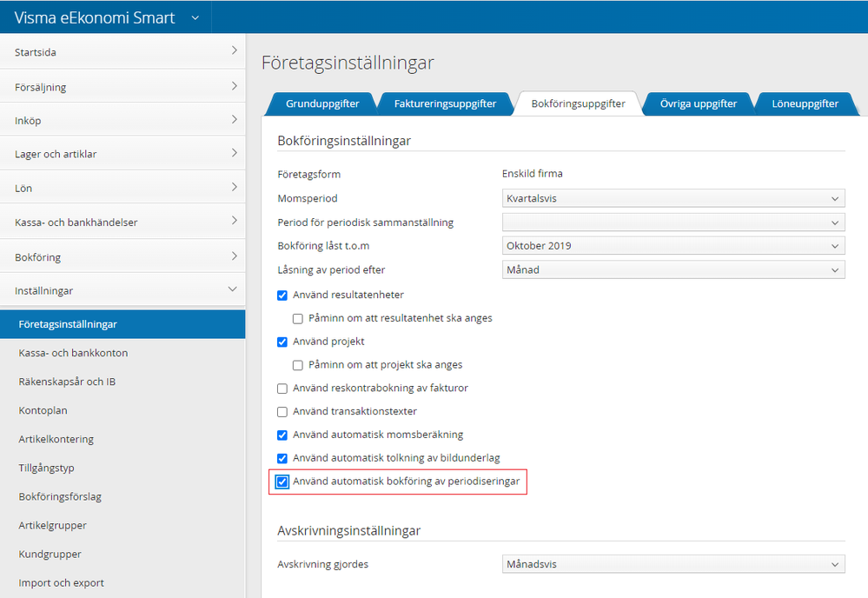Open the Låsning av period efter dropdown
This screenshot has width=868, height=598.
[x=673, y=269]
